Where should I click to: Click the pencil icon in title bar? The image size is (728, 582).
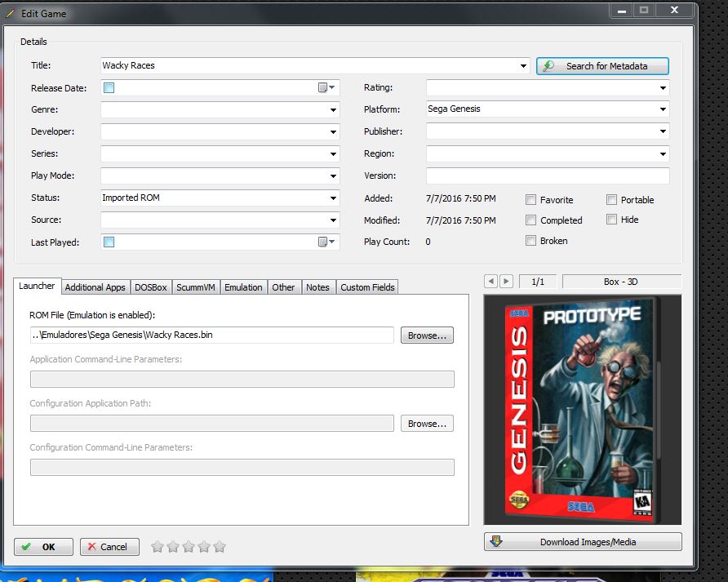coord(11,14)
